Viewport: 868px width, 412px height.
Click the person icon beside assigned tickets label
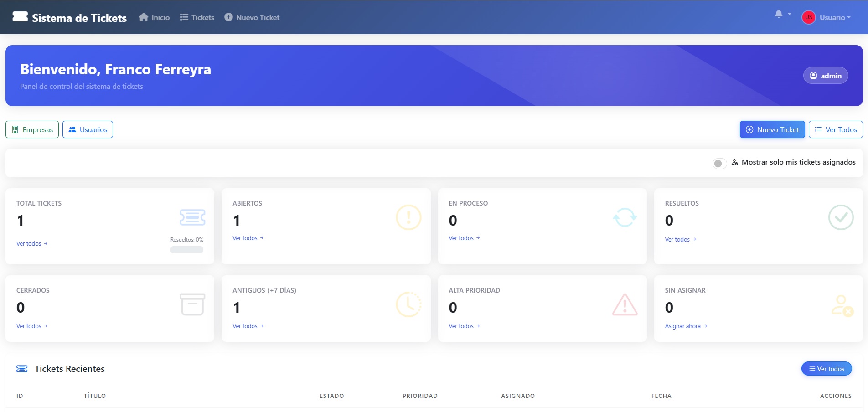tap(735, 162)
